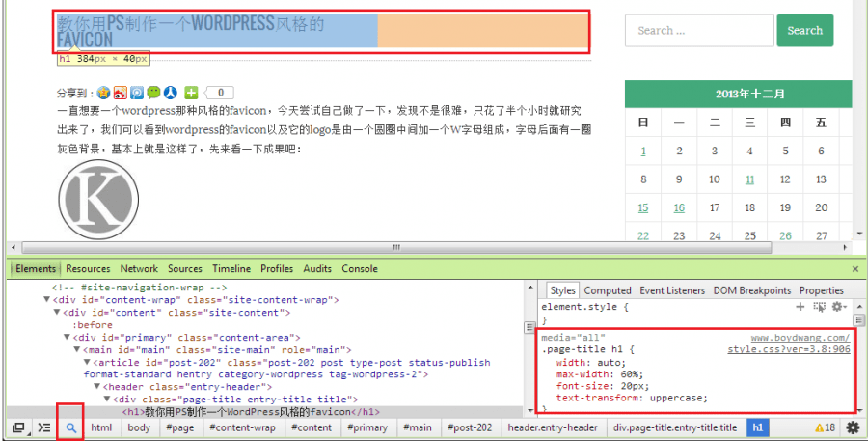Viewport: 868px width, 441px height.
Task: Open DevTools settings gear
Action: pyautogui.click(x=853, y=427)
